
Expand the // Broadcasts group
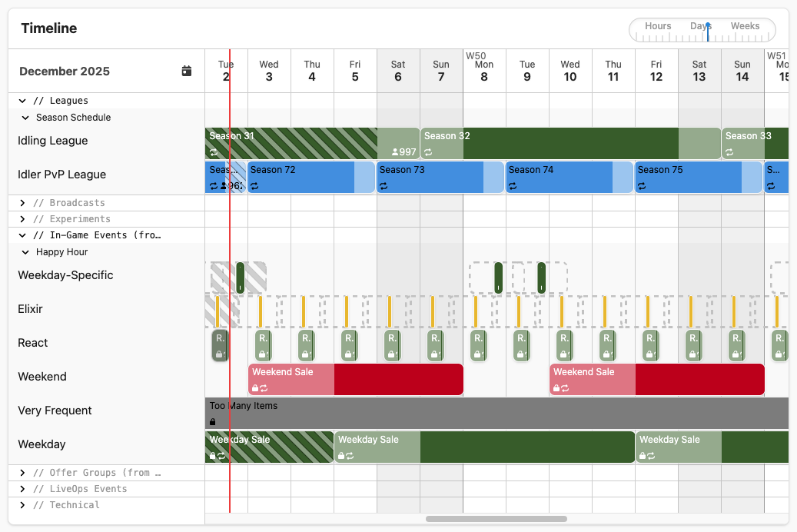[x=22, y=202]
